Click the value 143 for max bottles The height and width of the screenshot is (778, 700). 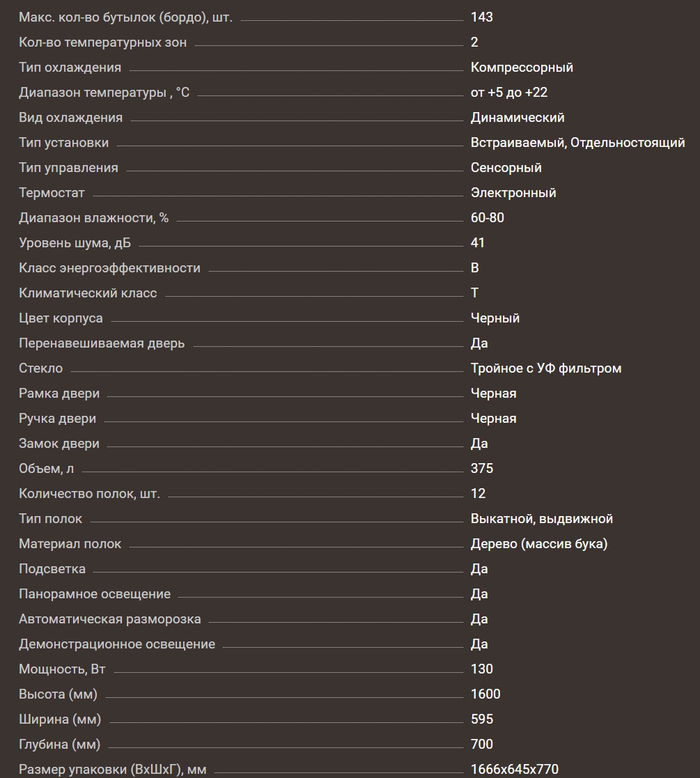(482, 17)
